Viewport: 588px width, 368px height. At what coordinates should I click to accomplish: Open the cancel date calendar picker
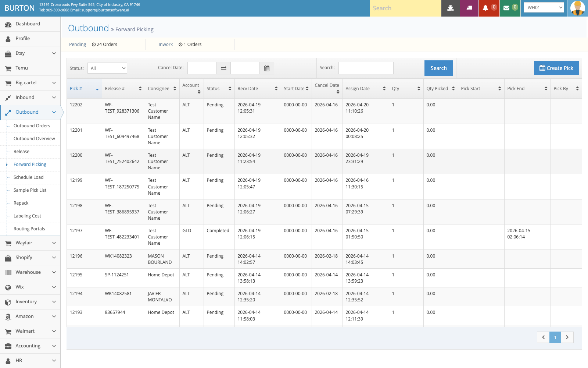267,68
